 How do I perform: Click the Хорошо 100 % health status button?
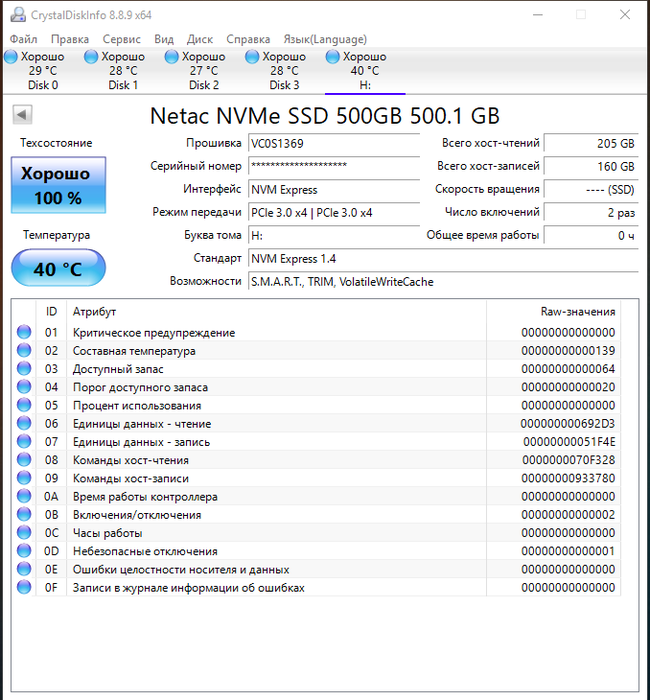click(58, 185)
